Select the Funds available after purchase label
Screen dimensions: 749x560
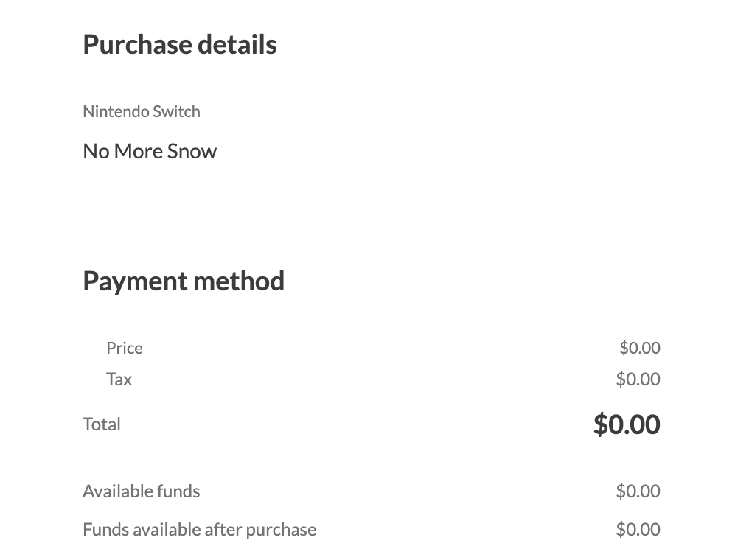[199, 529]
